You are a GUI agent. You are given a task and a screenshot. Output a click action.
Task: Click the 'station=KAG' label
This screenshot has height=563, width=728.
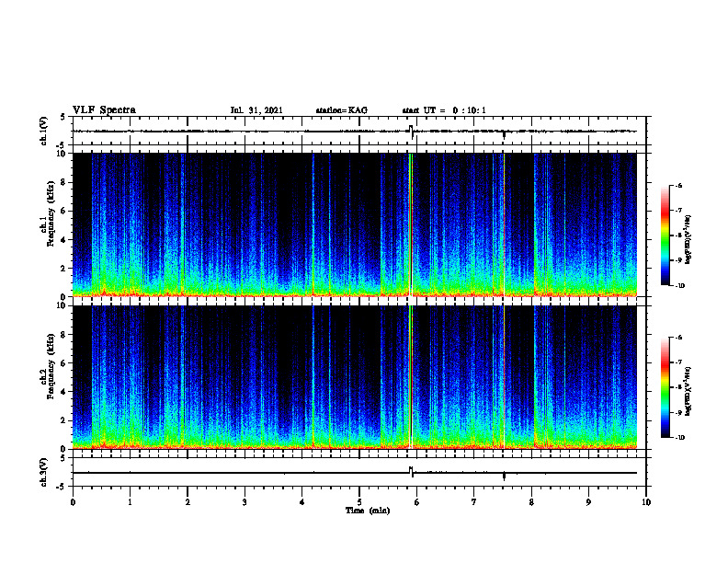point(341,110)
